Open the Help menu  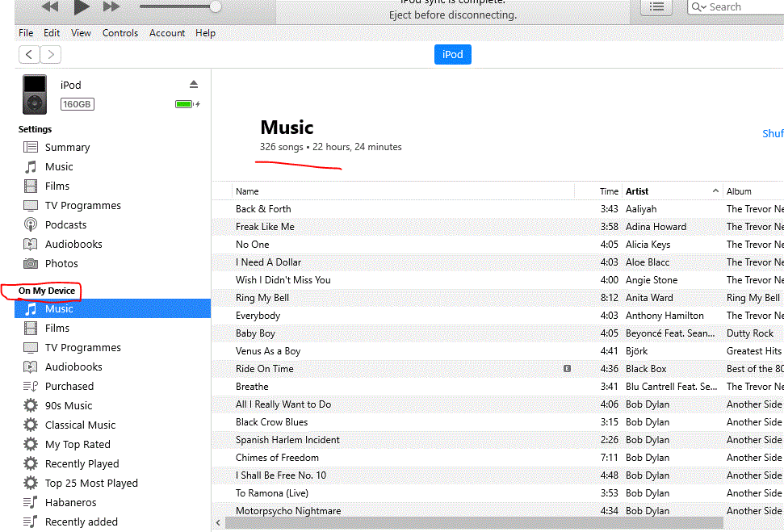(205, 33)
